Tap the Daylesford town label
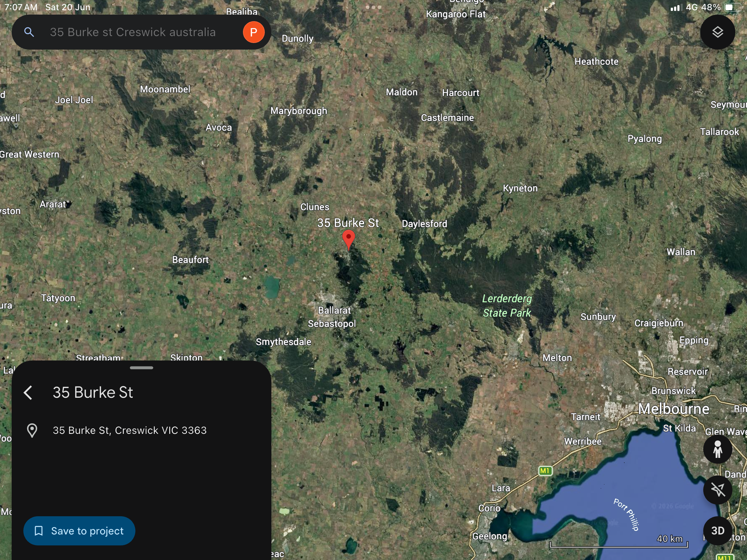Viewport: 747px width, 560px height. (425, 224)
